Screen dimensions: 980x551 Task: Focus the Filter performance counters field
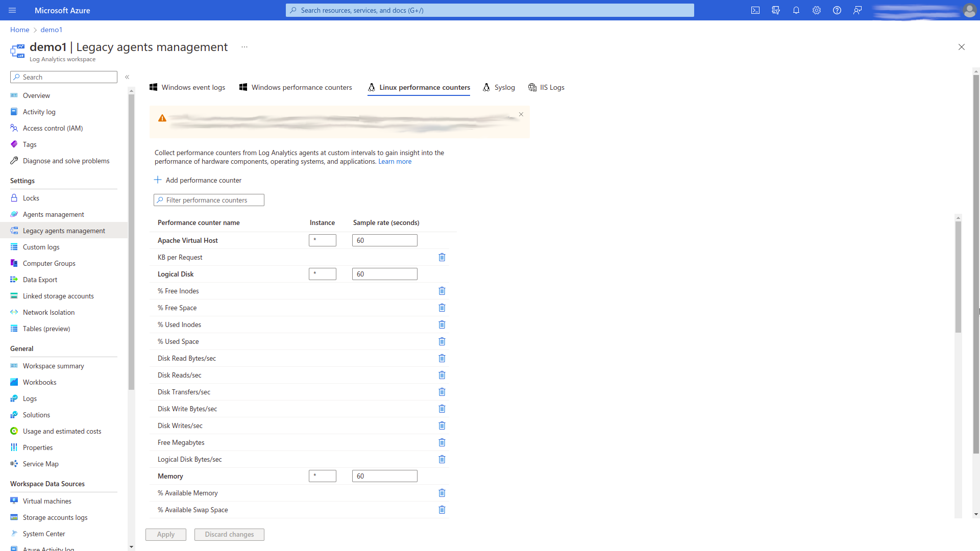pyautogui.click(x=209, y=200)
